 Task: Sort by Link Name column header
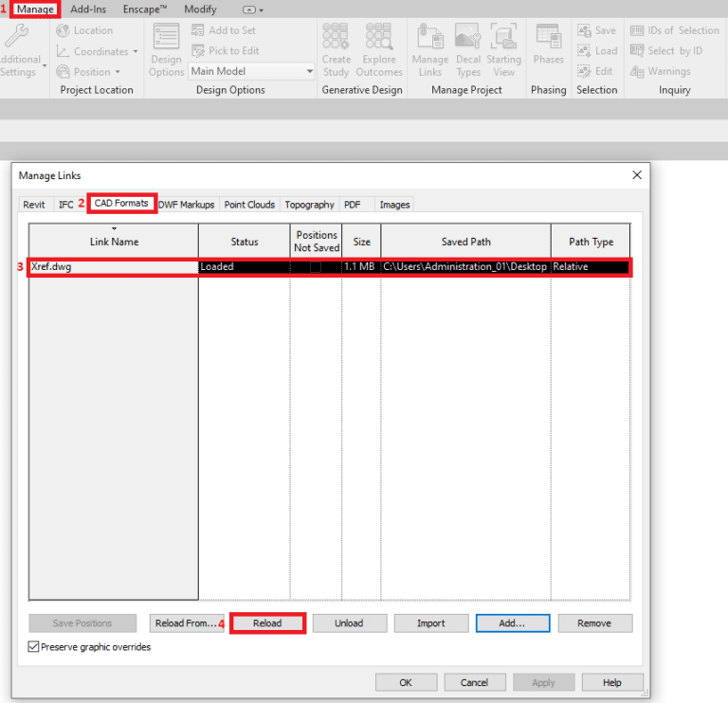click(114, 242)
